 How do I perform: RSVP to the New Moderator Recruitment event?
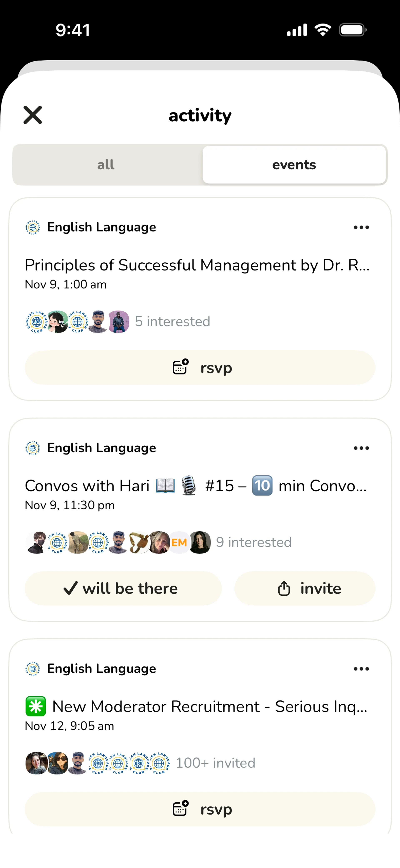pos(200,809)
